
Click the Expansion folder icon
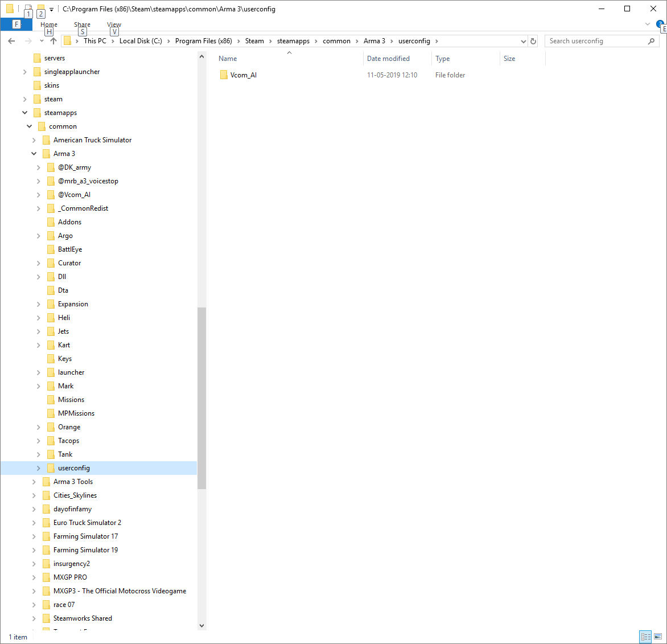coord(51,304)
